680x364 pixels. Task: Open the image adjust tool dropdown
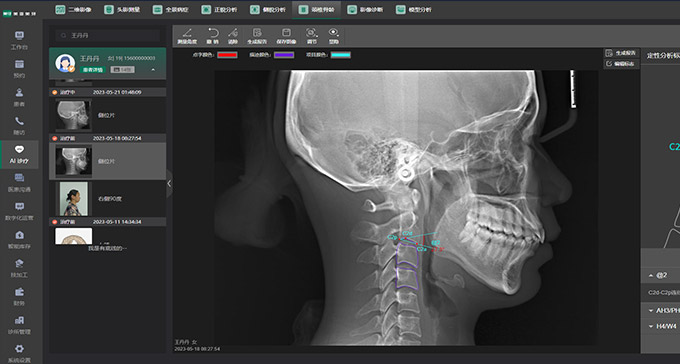point(311,36)
